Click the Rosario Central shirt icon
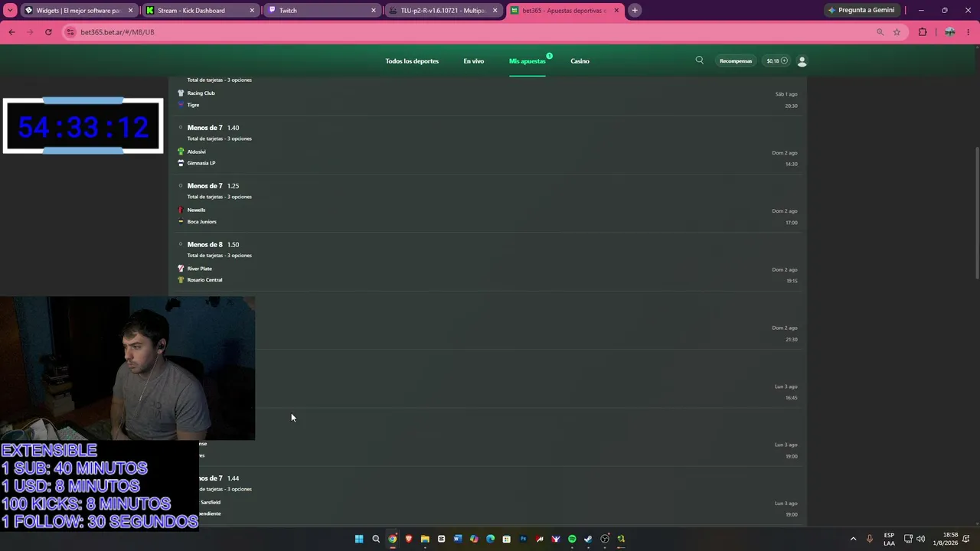Viewport: 980px width, 551px height. click(x=181, y=280)
